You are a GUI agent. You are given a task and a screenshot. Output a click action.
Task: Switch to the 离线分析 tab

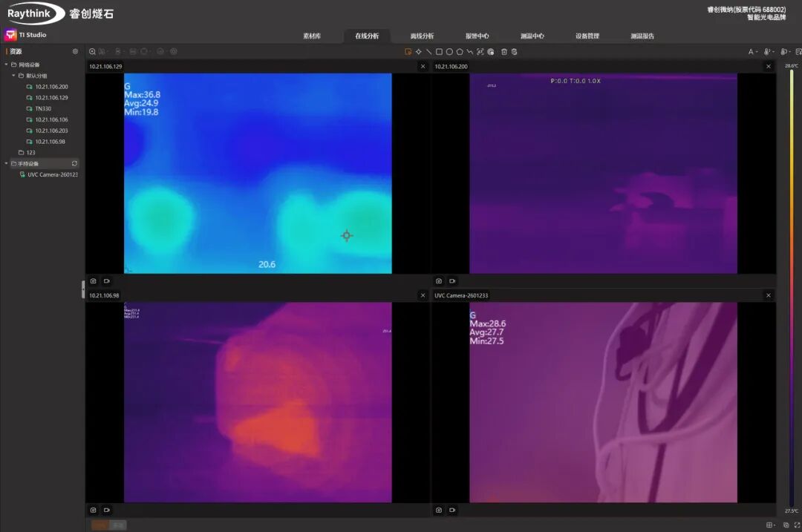pyautogui.click(x=422, y=36)
